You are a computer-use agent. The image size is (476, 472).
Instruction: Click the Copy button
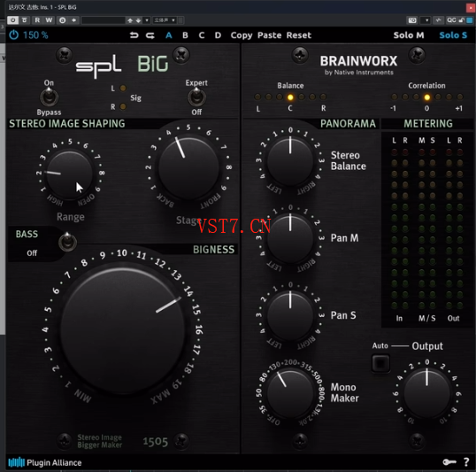(242, 35)
